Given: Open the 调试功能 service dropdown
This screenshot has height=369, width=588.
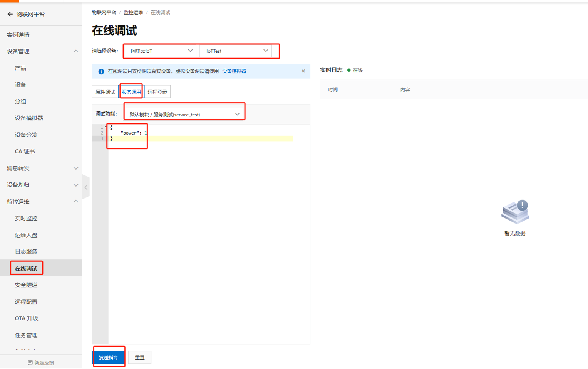Looking at the screenshot, I should pos(184,114).
